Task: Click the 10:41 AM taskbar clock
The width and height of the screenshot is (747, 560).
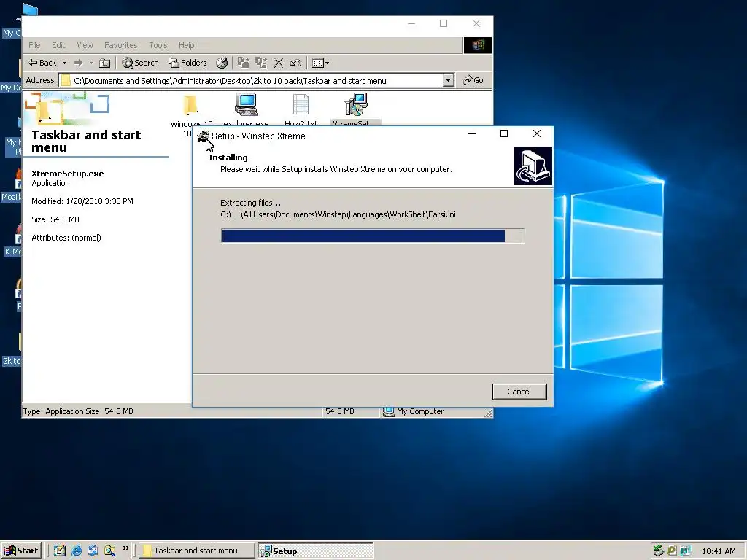Action: [719, 551]
